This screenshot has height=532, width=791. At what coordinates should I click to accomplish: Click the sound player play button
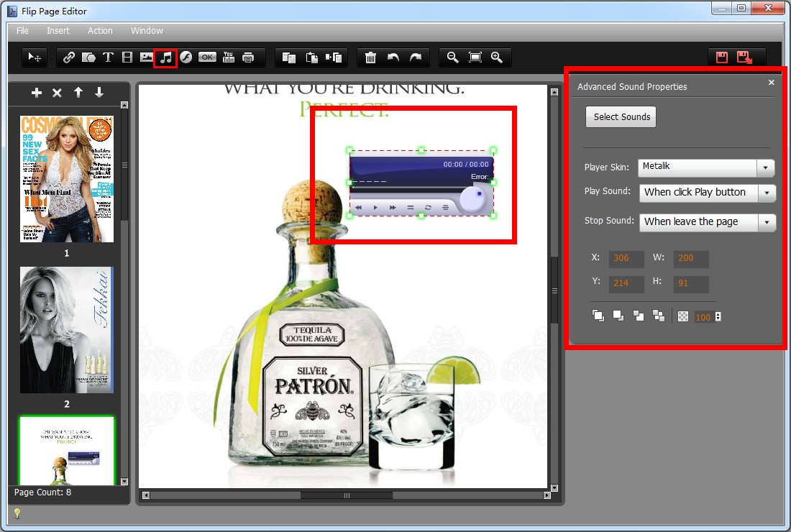click(375, 207)
